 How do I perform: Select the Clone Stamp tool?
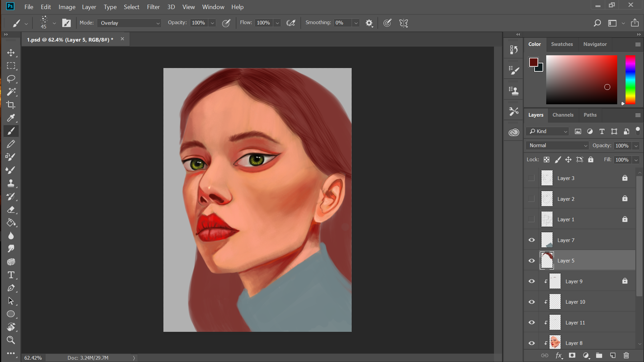tap(11, 183)
